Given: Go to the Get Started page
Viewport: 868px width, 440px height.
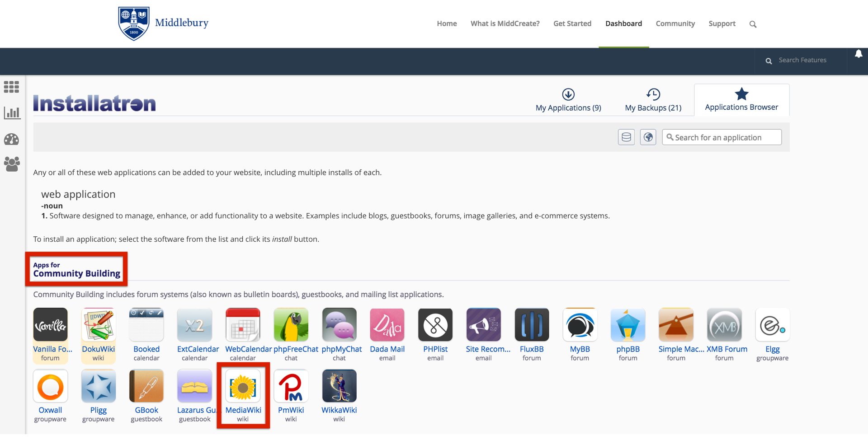Looking at the screenshot, I should click(x=572, y=23).
